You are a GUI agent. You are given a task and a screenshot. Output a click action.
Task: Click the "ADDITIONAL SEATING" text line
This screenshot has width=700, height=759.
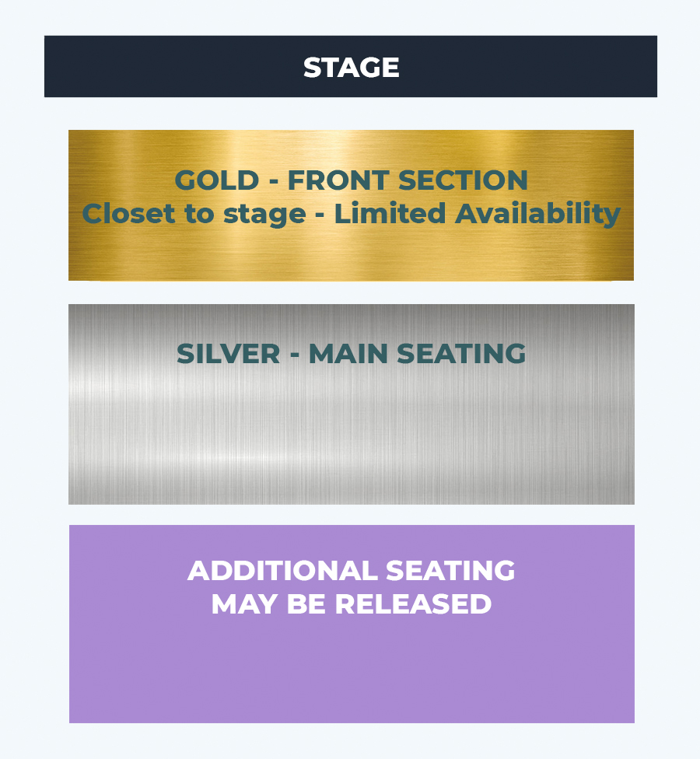tap(351, 571)
